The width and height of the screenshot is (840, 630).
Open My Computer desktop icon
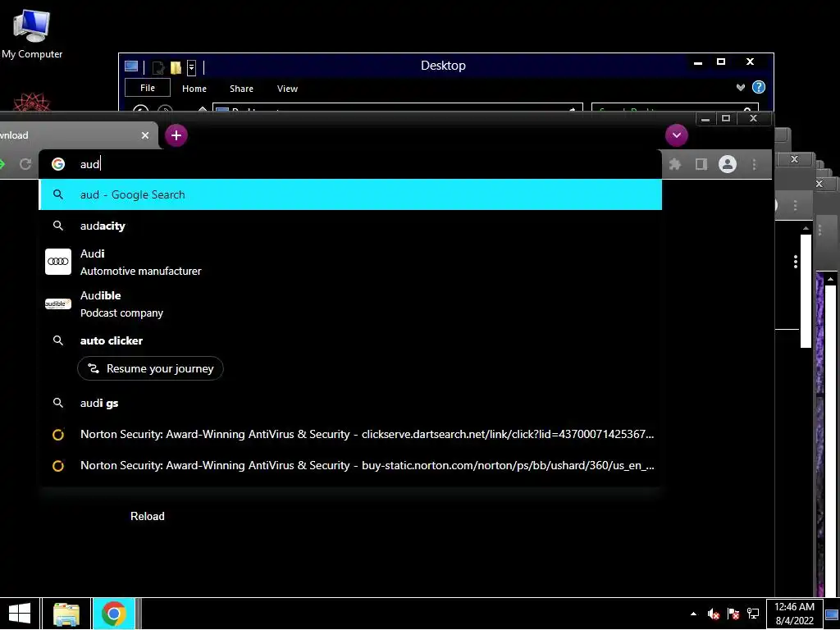point(32,33)
